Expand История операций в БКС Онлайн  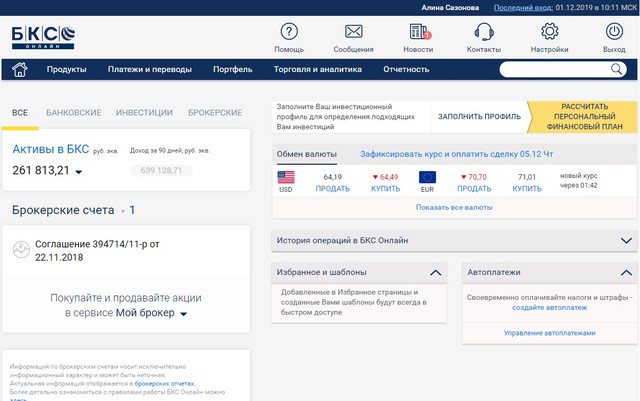tap(627, 241)
